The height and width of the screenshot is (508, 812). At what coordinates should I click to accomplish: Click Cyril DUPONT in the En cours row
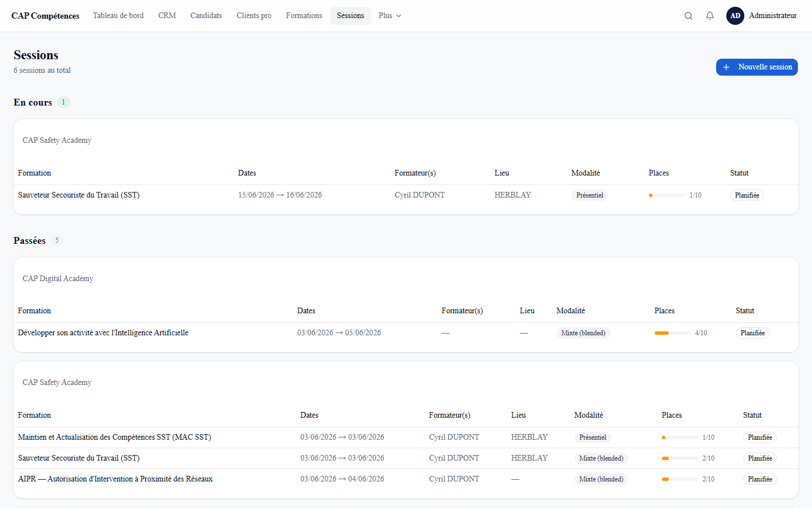420,195
